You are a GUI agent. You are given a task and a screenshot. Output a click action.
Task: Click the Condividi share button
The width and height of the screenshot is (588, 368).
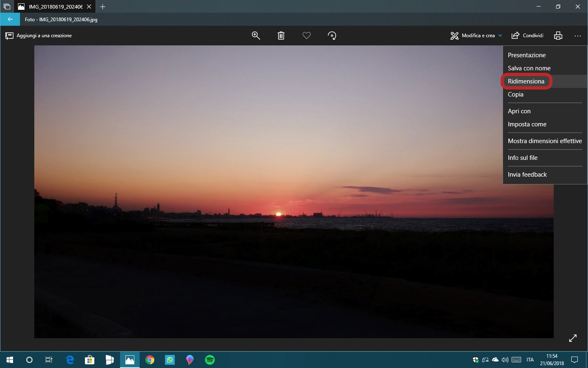[528, 36]
